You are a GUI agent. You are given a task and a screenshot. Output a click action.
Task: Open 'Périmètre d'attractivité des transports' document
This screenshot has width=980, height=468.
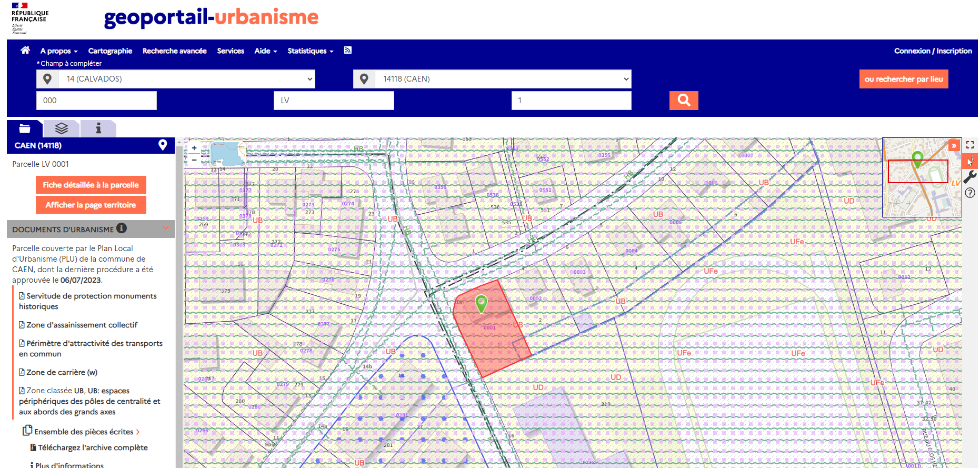coord(91,348)
